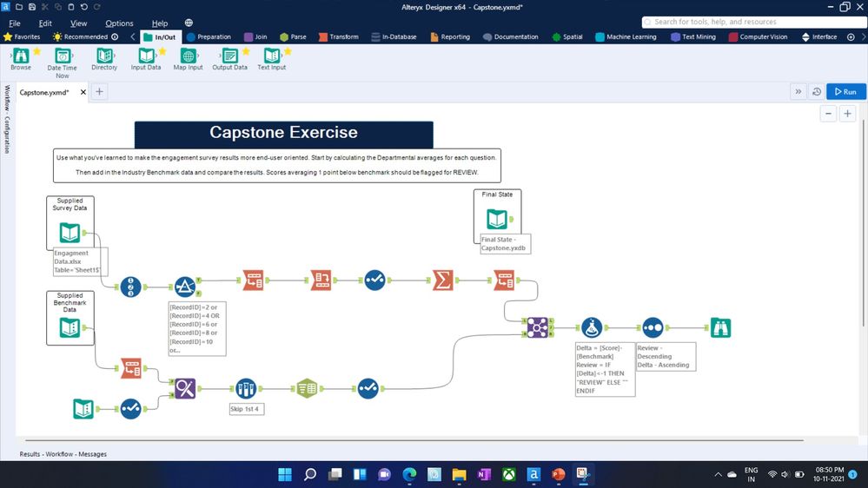Select the Map Input tool icon
This screenshot has height=488, width=868.
coord(189,56)
